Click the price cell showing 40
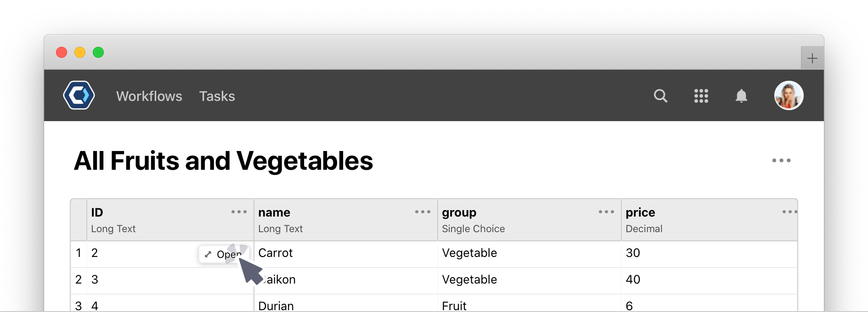Viewport: 868px width, 312px height. (709, 280)
